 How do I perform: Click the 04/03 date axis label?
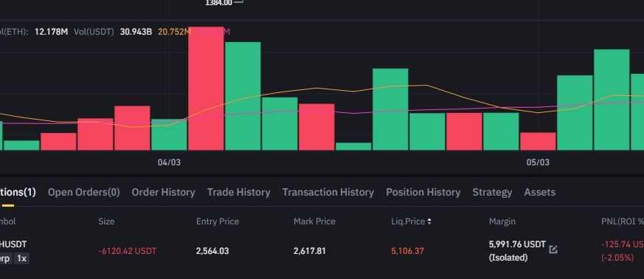coord(169,162)
